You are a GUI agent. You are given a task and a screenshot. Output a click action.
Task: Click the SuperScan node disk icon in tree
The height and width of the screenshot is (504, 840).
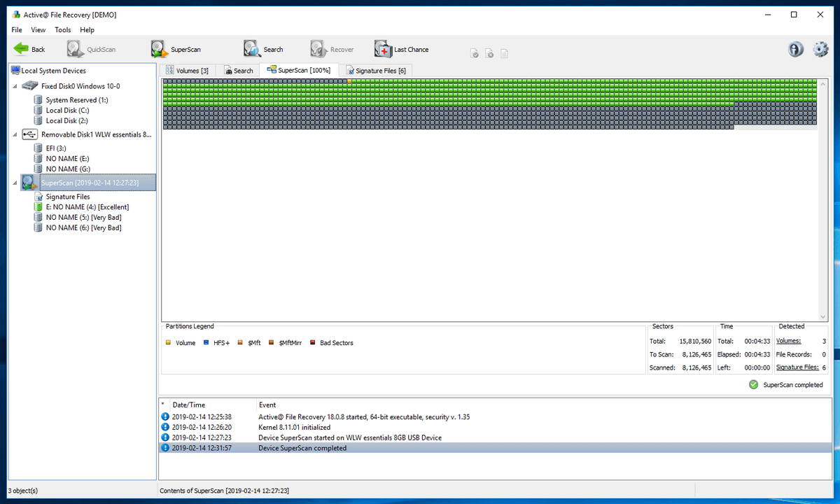[29, 183]
